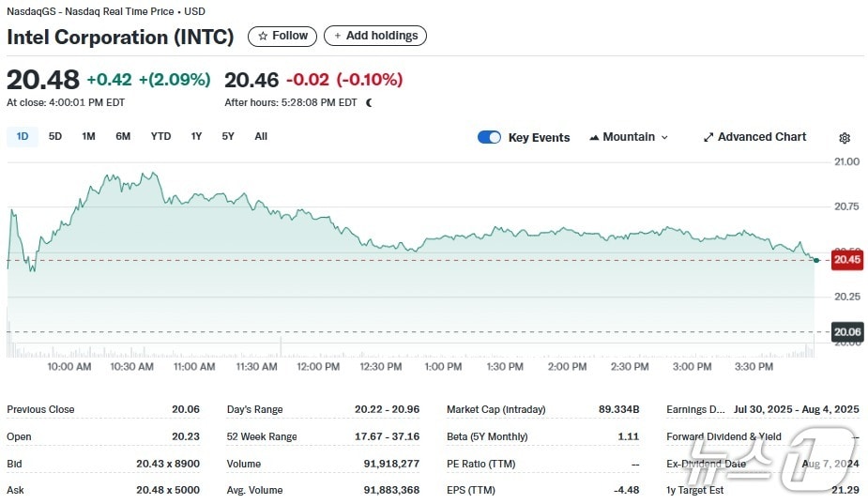Viewport: 868px width, 504px height.
Task: Show the 6M chart range
Action: (x=123, y=136)
